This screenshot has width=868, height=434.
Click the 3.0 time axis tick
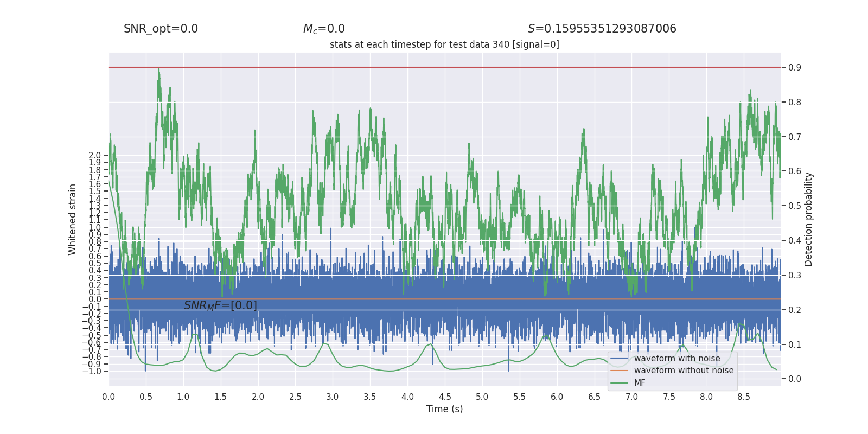tap(333, 397)
